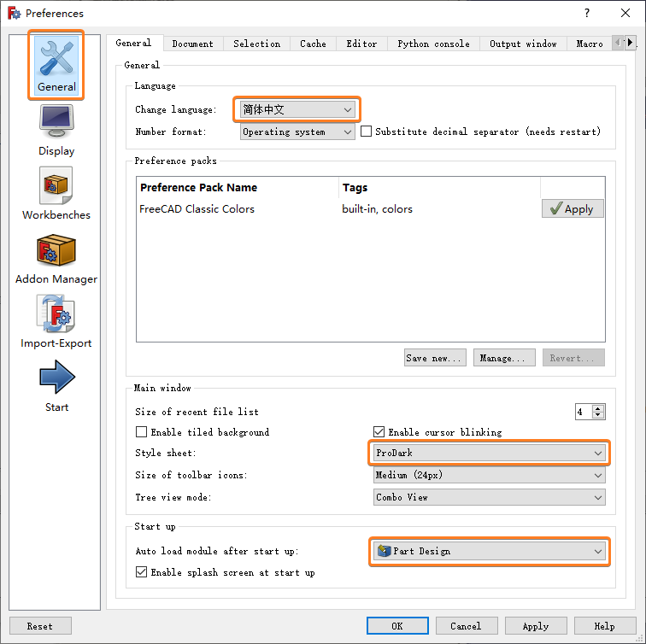646x644 pixels.
Task: Switch to the Editor tab
Action: (361, 44)
